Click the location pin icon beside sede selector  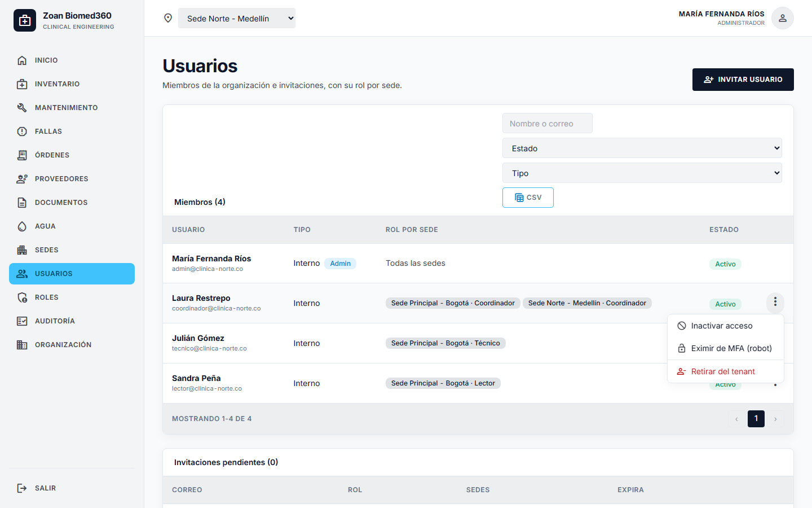(x=168, y=18)
